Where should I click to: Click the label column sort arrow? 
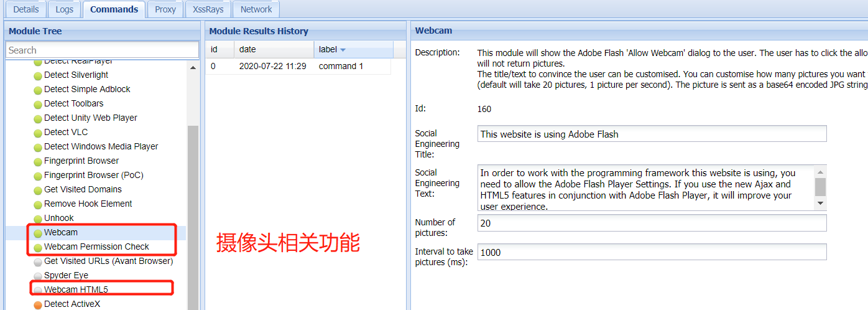(343, 50)
